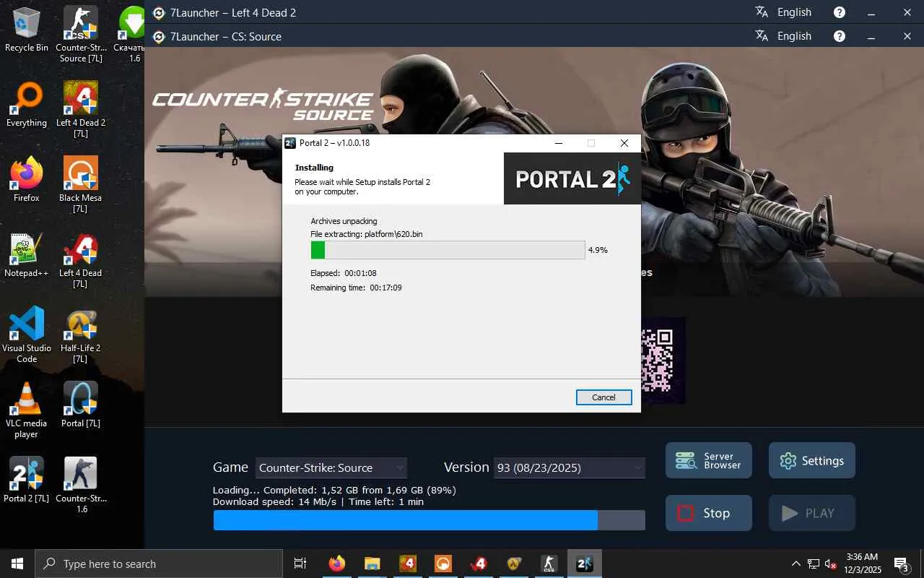Open the launcher Settings

click(812, 460)
